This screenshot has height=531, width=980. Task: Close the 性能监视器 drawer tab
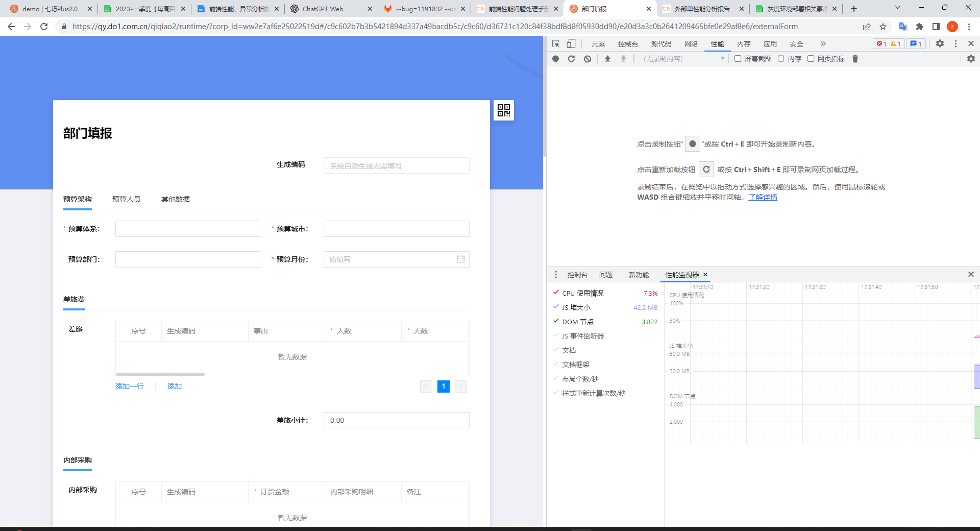pos(705,275)
